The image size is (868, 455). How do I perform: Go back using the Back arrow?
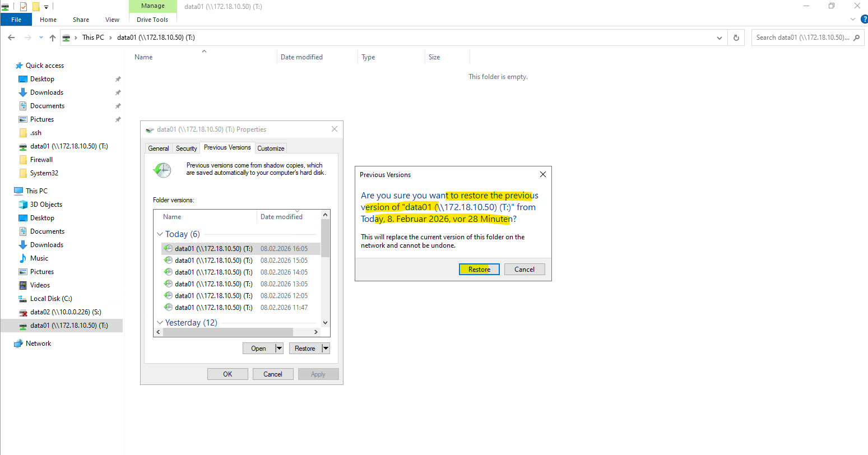(11, 38)
